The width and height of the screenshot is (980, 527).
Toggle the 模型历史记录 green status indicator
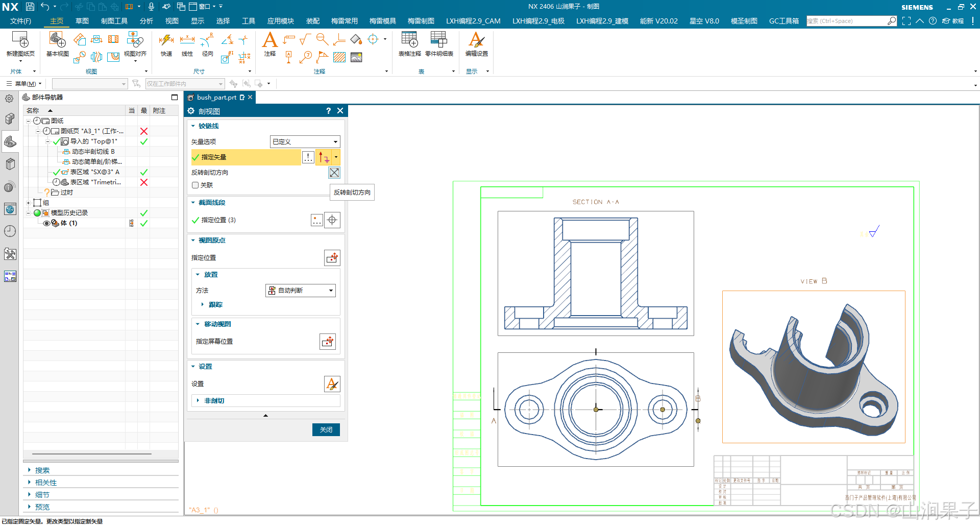[37, 213]
